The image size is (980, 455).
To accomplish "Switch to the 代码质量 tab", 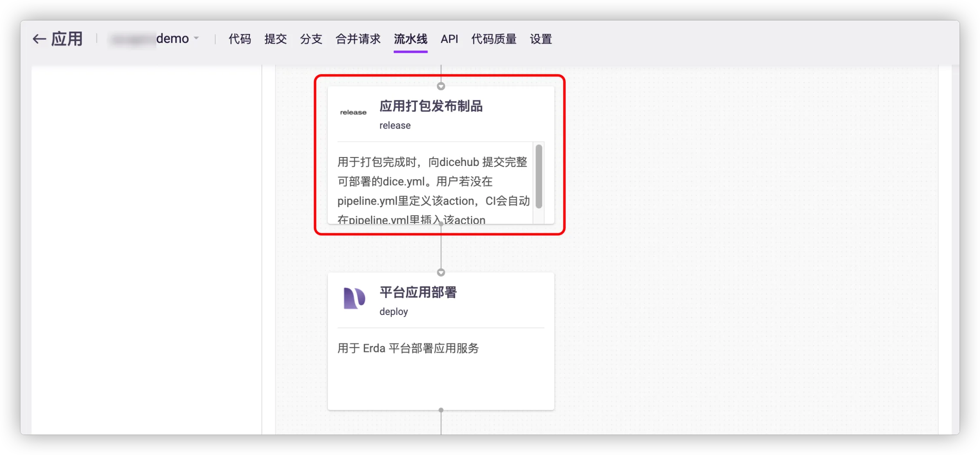I will click(494, 39).
